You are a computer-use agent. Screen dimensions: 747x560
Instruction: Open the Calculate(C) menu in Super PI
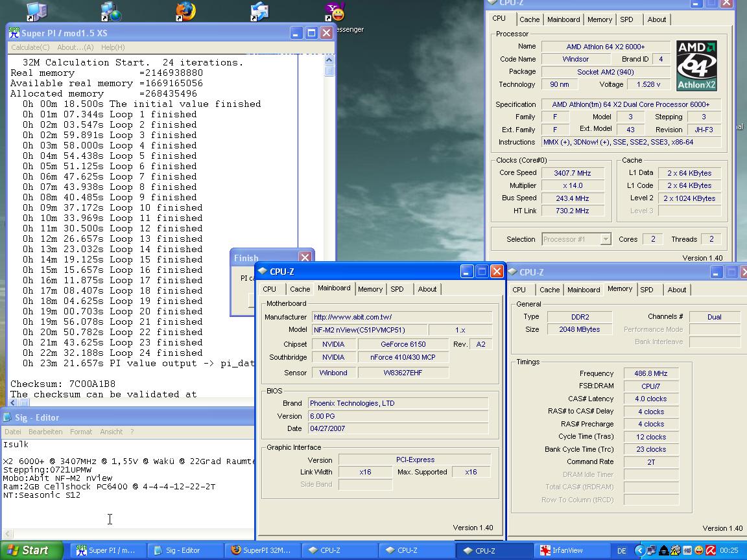(30, 47)
